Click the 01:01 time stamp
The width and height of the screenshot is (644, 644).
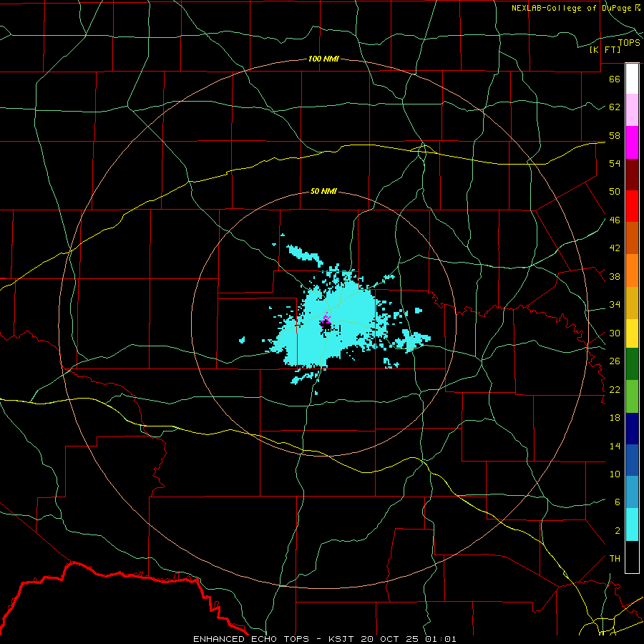[x=440, y=639]
